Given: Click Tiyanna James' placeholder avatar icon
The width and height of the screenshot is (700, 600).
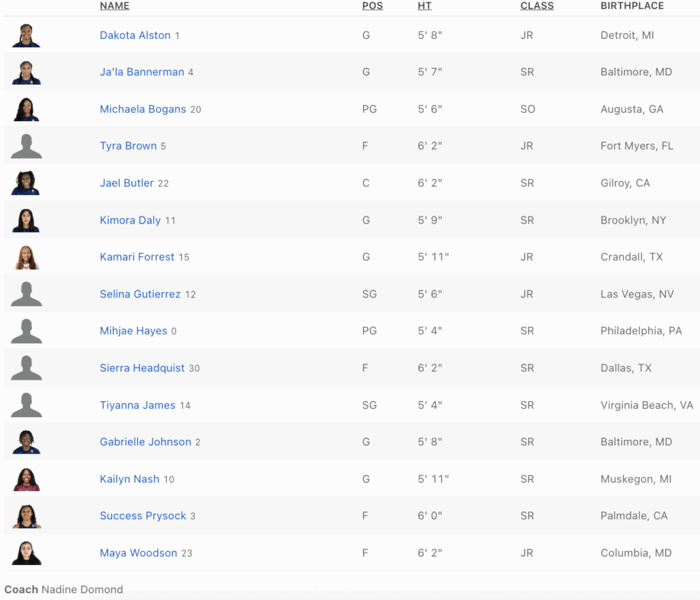Looking at the screenshot, I should coord(27,405).
